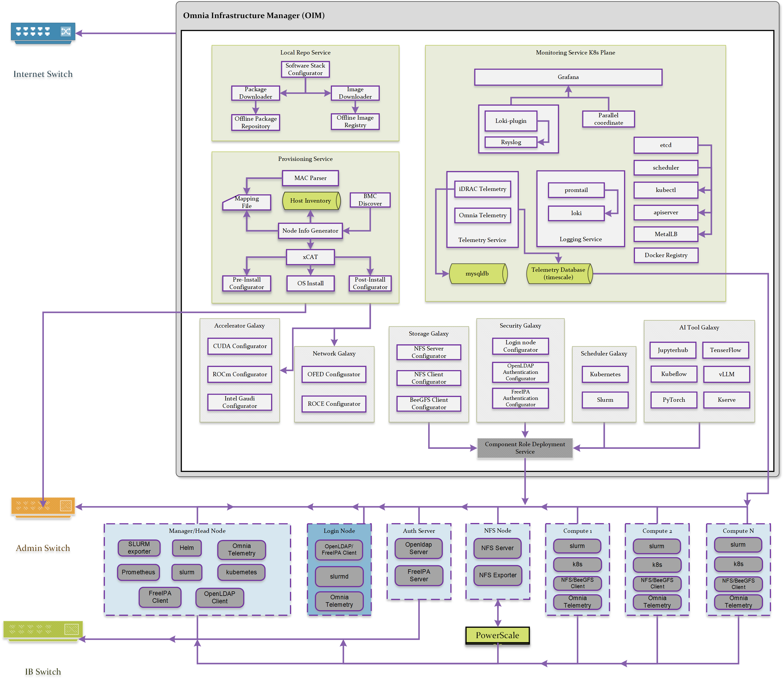This screenshot has width=784, height=686.
Task: Select Offline Package Repository box
Action: (x=255, y=123)
